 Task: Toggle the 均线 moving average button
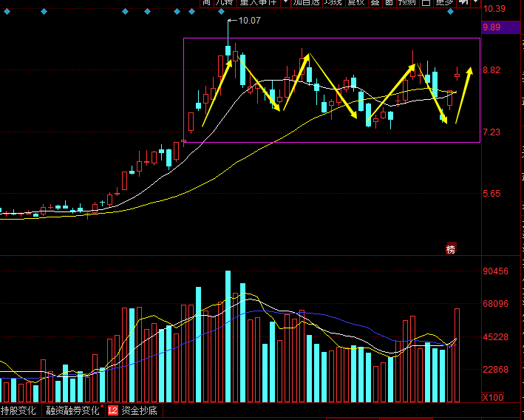pos(333,3)
